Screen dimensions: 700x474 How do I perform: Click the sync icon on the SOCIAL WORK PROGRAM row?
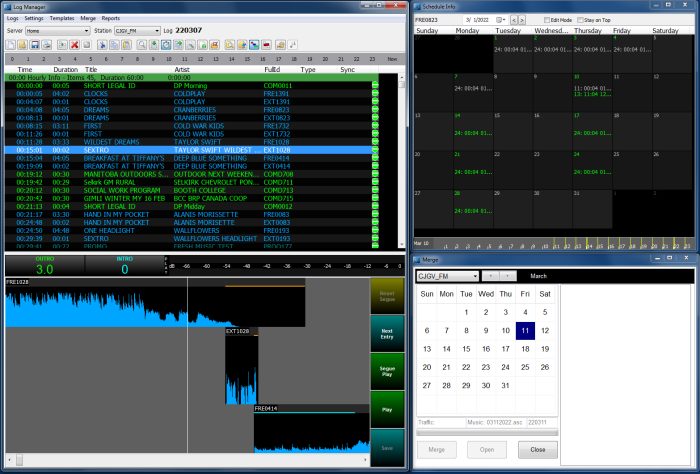tap(375, 190)
